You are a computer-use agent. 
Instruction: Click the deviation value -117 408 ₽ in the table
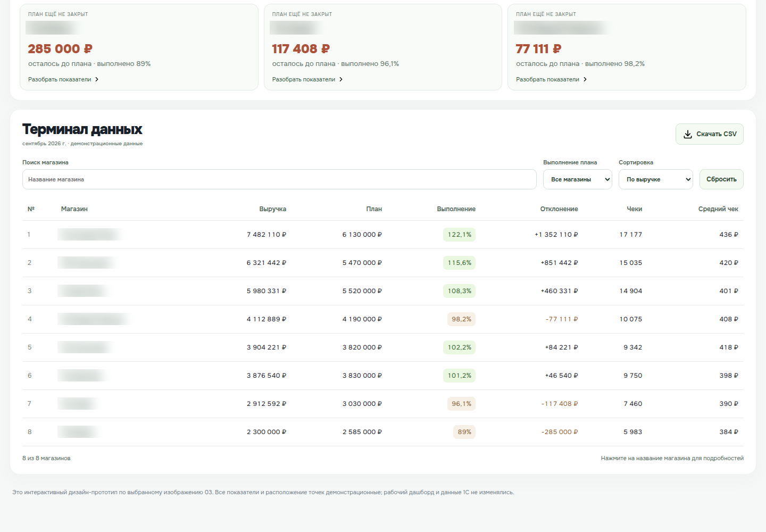(x=560, y=404)
